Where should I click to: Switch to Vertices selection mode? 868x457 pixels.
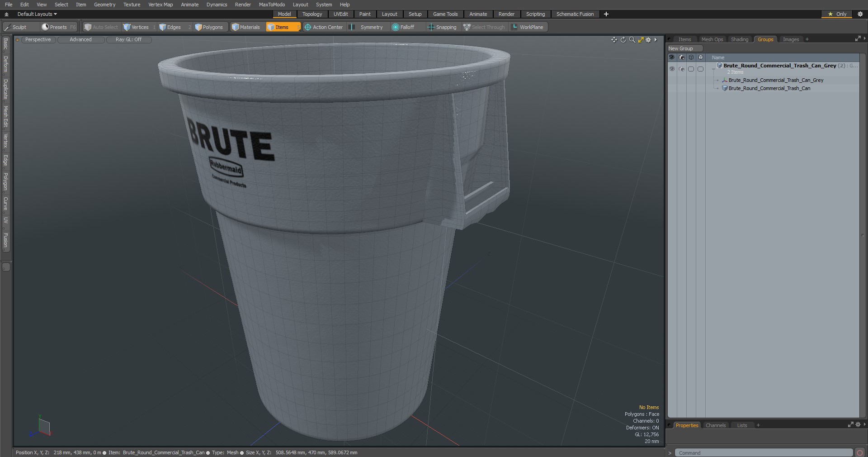(x=139, y=27)
